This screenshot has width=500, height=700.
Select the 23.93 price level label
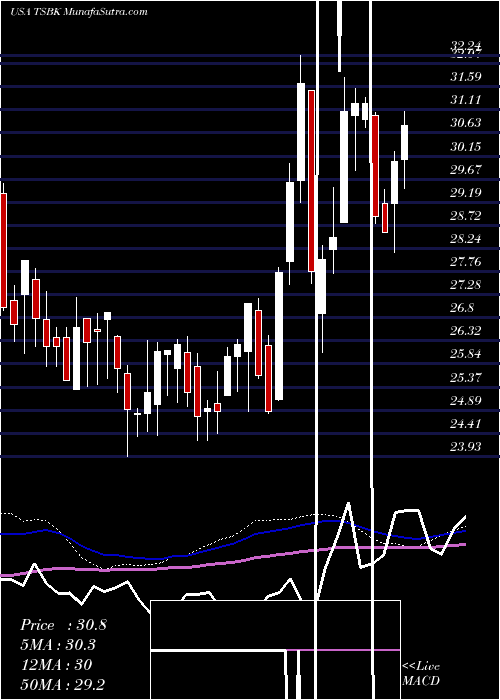click(466, 446)
